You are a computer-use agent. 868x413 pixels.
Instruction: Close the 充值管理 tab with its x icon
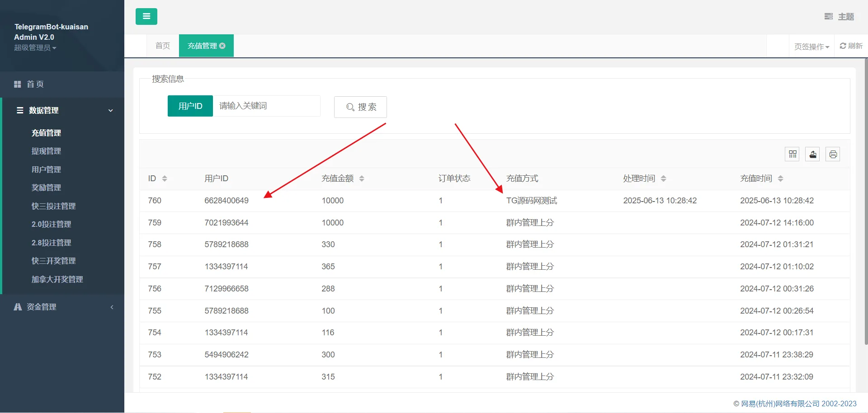click(222, 46)
